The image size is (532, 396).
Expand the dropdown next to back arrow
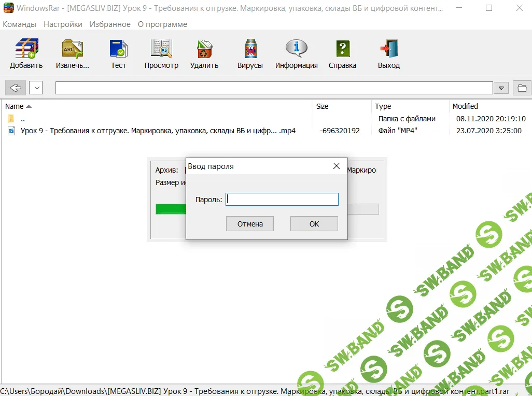point(36,88)
